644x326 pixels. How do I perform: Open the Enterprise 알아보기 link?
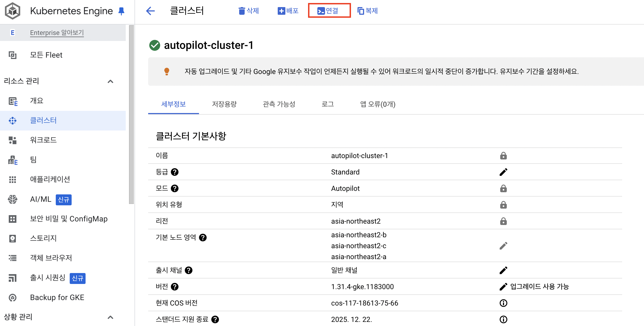(x=57, y=32)
